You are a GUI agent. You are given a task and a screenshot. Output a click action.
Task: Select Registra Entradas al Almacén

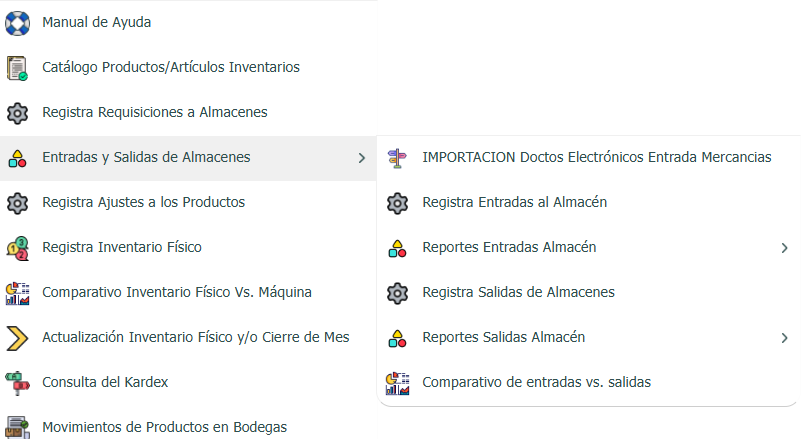point(514,202)
